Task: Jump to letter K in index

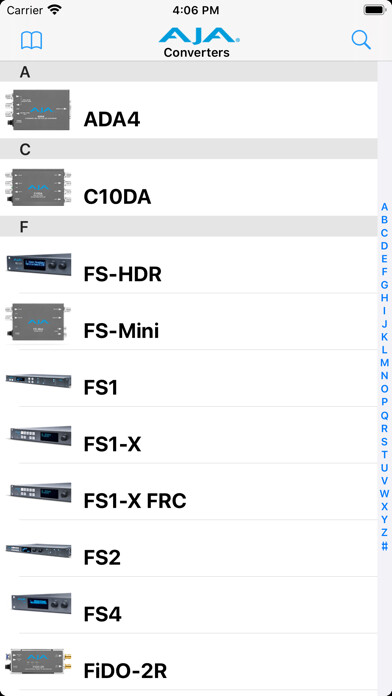Action: (384, 337)
